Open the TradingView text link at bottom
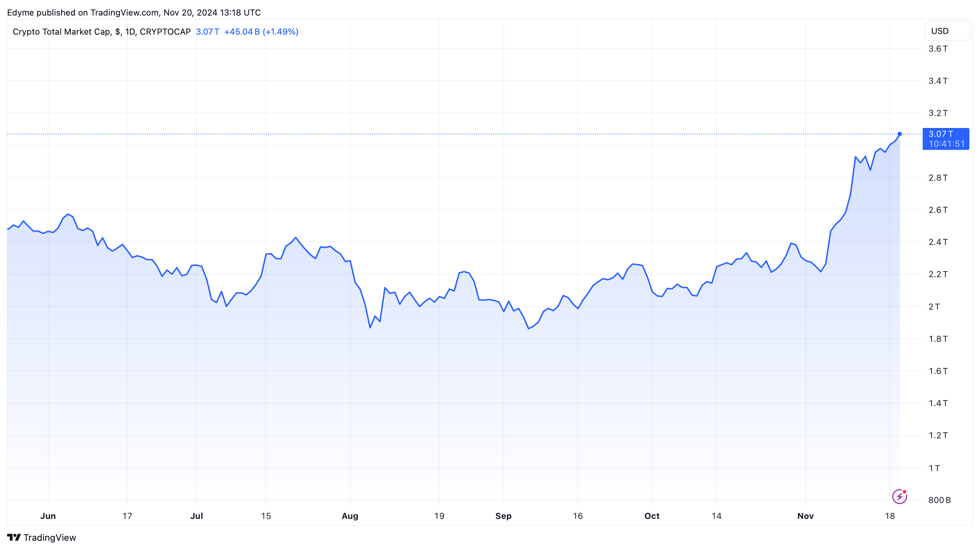This screenshot has width=980, height=550. [x=50, y=537]
